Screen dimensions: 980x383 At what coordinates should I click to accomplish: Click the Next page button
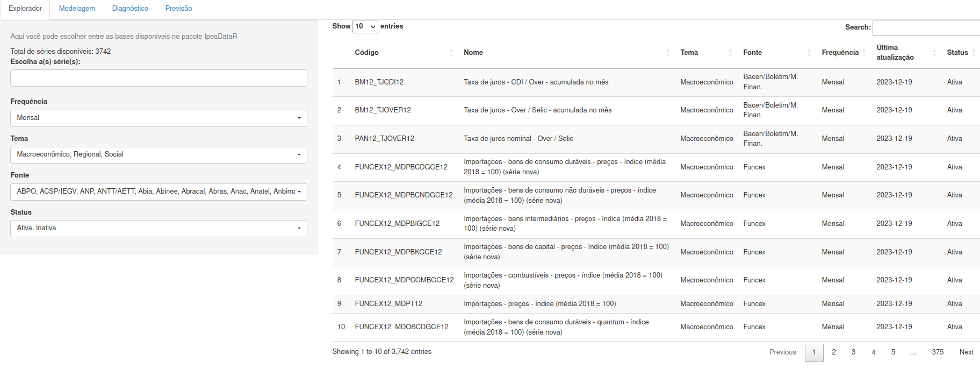(x=966, y=352)
